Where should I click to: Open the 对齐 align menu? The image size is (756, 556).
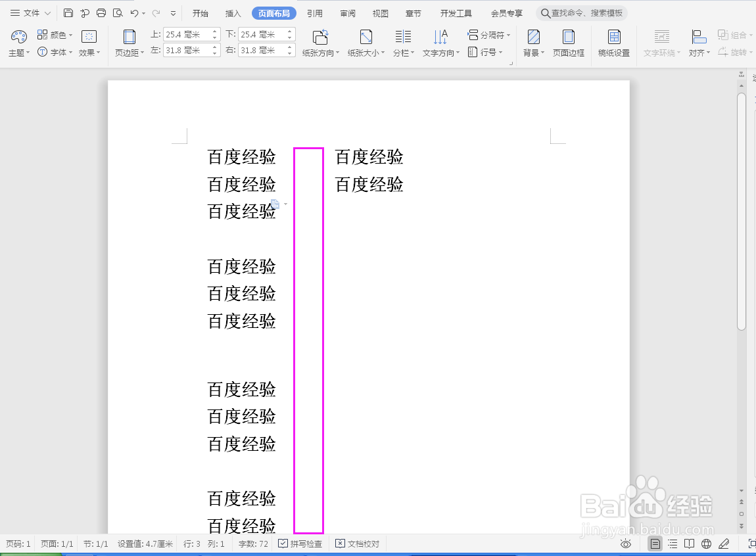coord(699,43)
